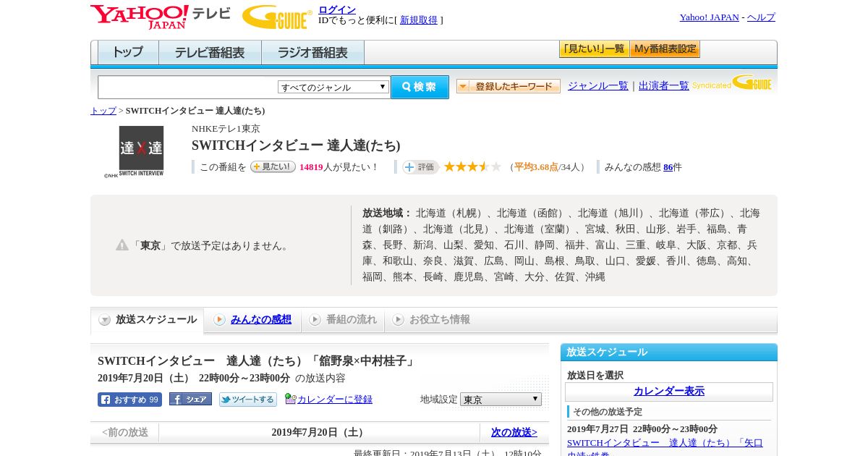868x456 pixels.
Task: Click into the program search field
Action: coord(187,87)
